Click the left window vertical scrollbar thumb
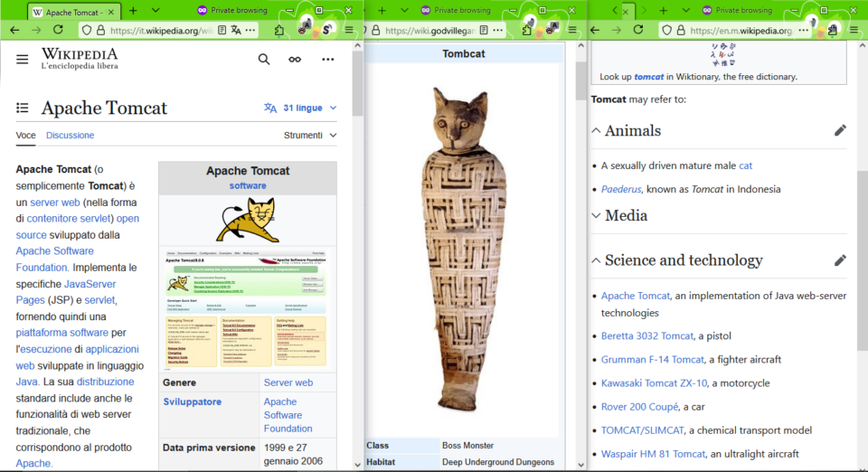 pos(358,85)
